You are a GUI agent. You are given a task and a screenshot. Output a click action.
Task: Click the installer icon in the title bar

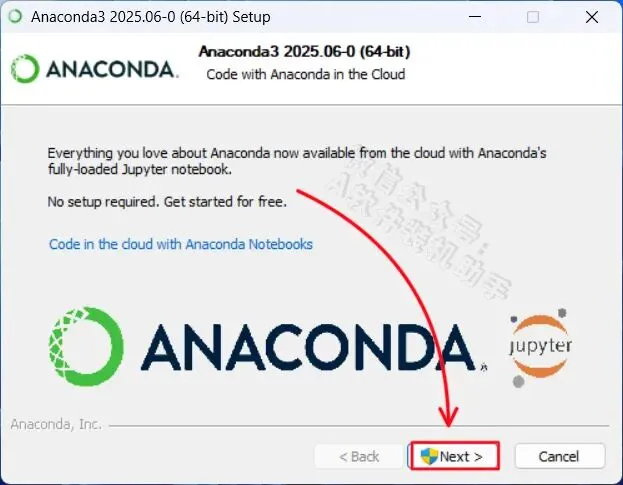[x=15, y=17]
